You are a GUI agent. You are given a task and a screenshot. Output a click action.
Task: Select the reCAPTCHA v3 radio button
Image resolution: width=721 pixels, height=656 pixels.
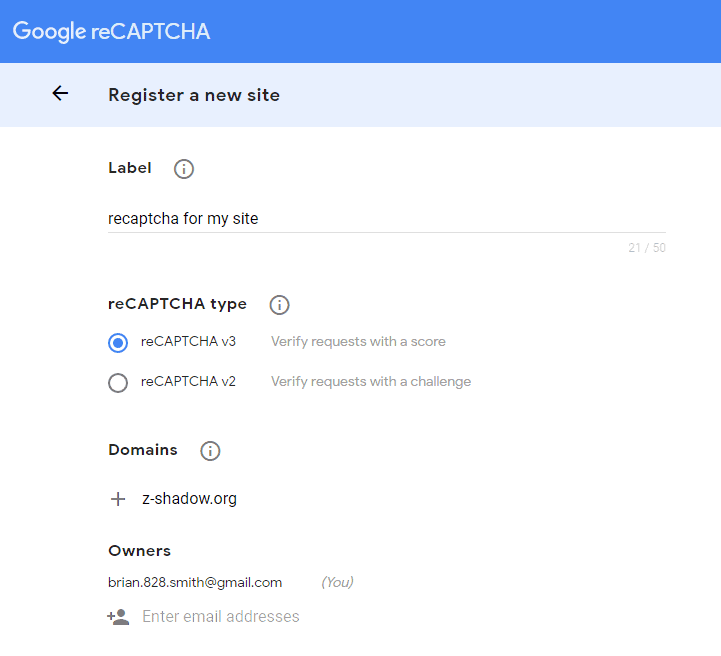tap(118, 343)
